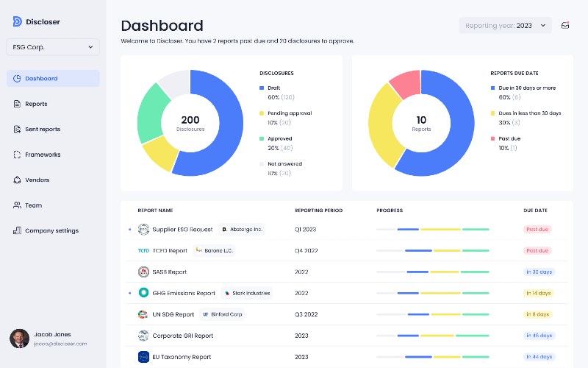Click the Due in 30 days or more swatch
Image resolution: width=588 pixels, height=368 pixels.
(x=492, y=88)
